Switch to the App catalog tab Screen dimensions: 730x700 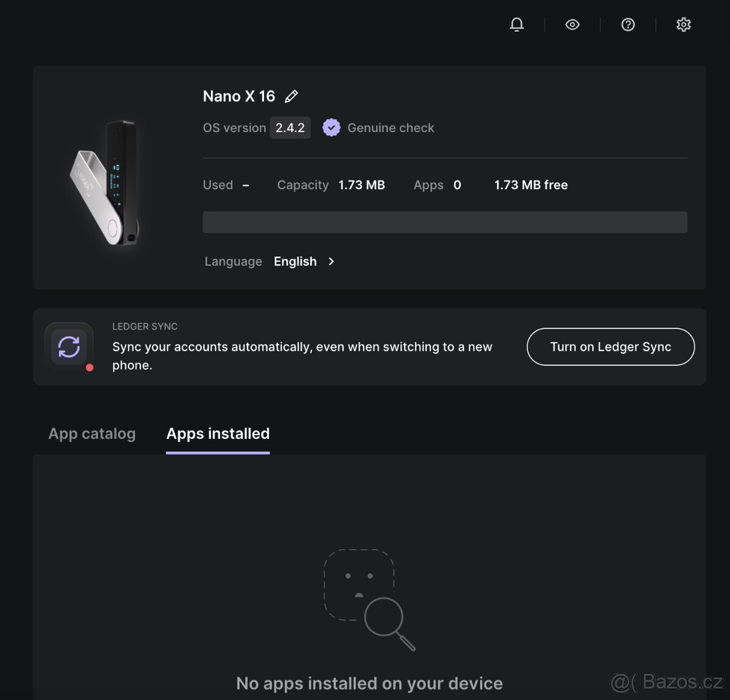click(x=92, y=433)
